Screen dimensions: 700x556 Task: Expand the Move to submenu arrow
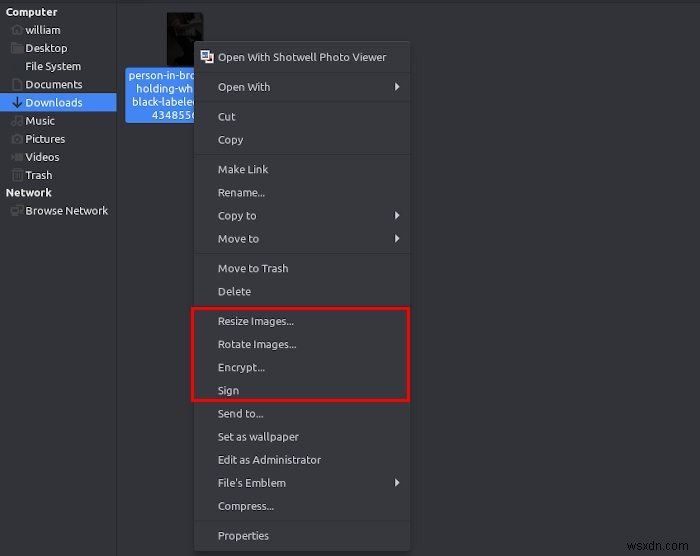point(396,238)
